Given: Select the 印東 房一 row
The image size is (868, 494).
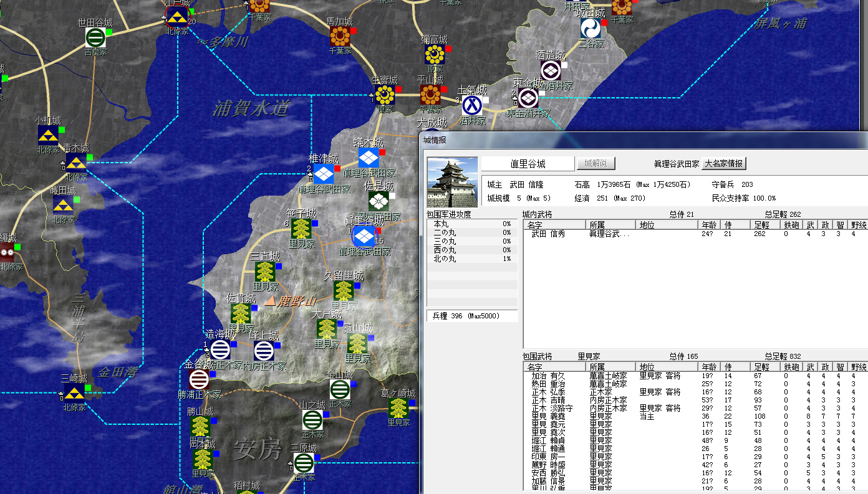Looking at the screenshot, I should [x=695, y=457].
